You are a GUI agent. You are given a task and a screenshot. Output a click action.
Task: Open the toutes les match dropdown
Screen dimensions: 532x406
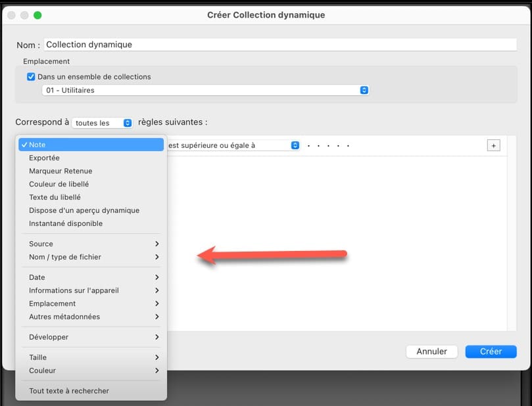tap(102, 123)
